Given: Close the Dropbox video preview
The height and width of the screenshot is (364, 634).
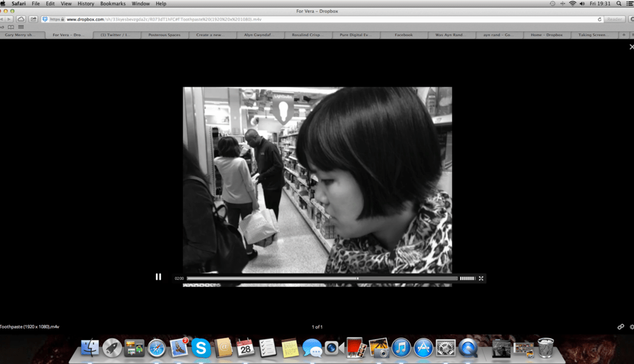Looking at the screenshot, I should (x=631, y=47).
